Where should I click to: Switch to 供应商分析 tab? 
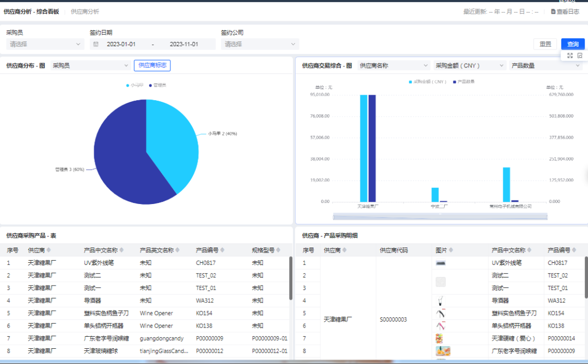pos(85,11)
